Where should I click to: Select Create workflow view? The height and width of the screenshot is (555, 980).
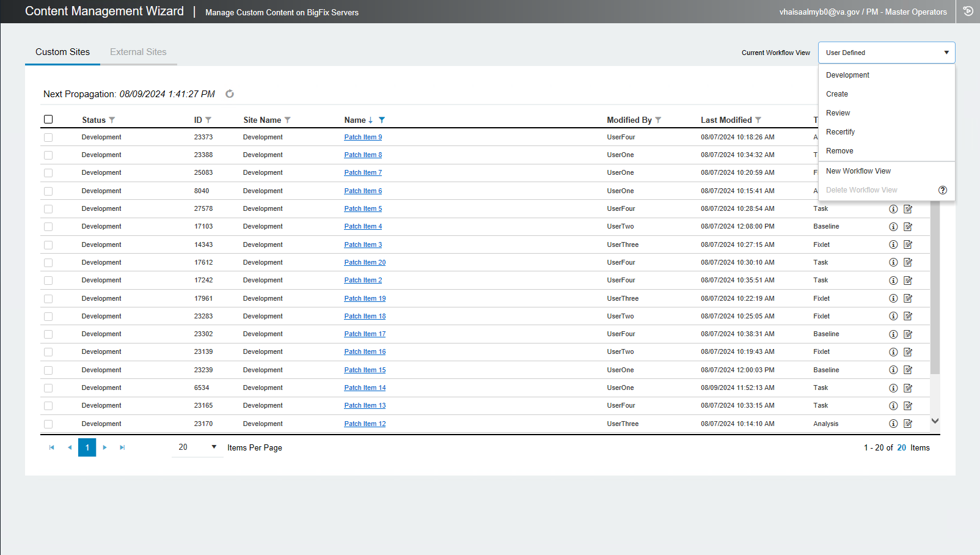pos(887,94)
